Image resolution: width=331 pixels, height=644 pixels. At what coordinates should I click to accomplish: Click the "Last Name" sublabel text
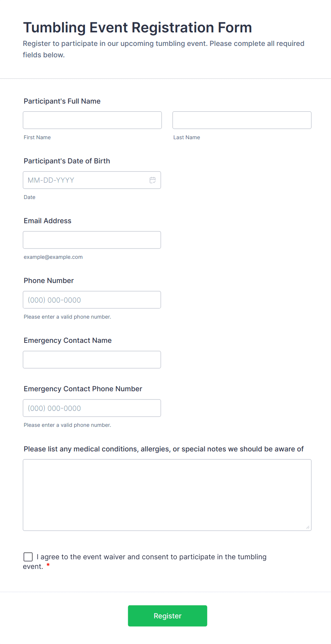[x=186, y=137]
